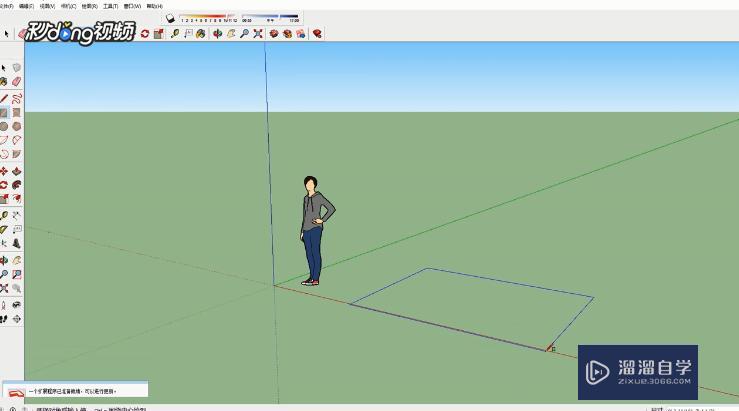The image size is (739, 411).
Task: Select the Dimension tool
Action: point(17,215)
